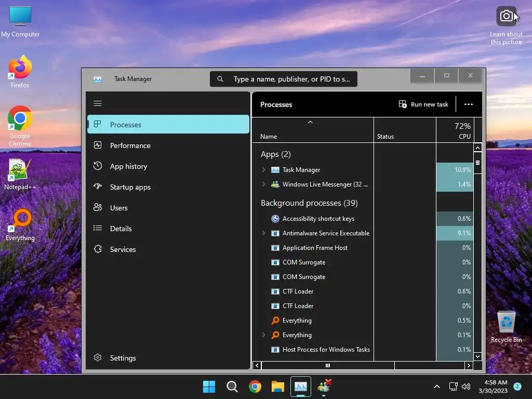Switch to the Processes page

coord(168,125)
